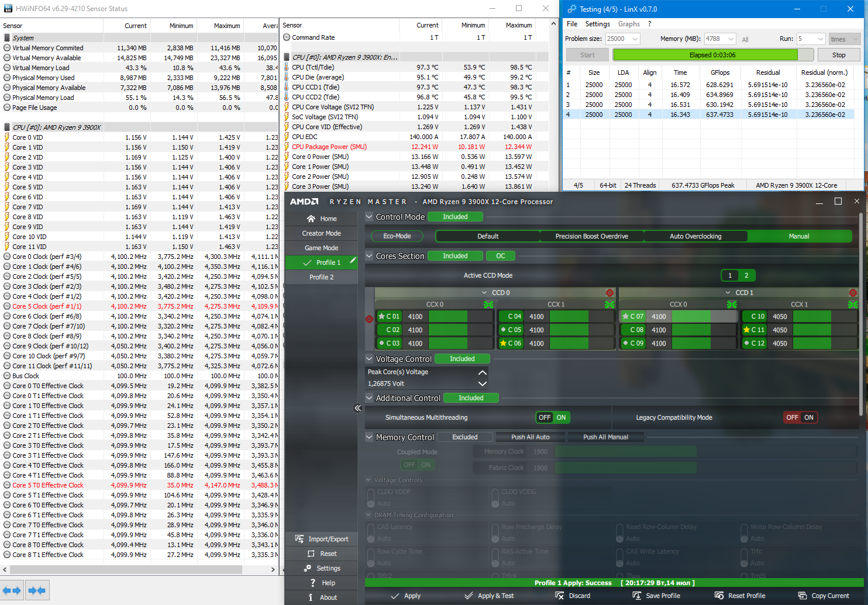Screen dimensions: 868x605
Task: Increase Peak Core(s) Voltage with the up arrow
Action: [x=483, y=372]
